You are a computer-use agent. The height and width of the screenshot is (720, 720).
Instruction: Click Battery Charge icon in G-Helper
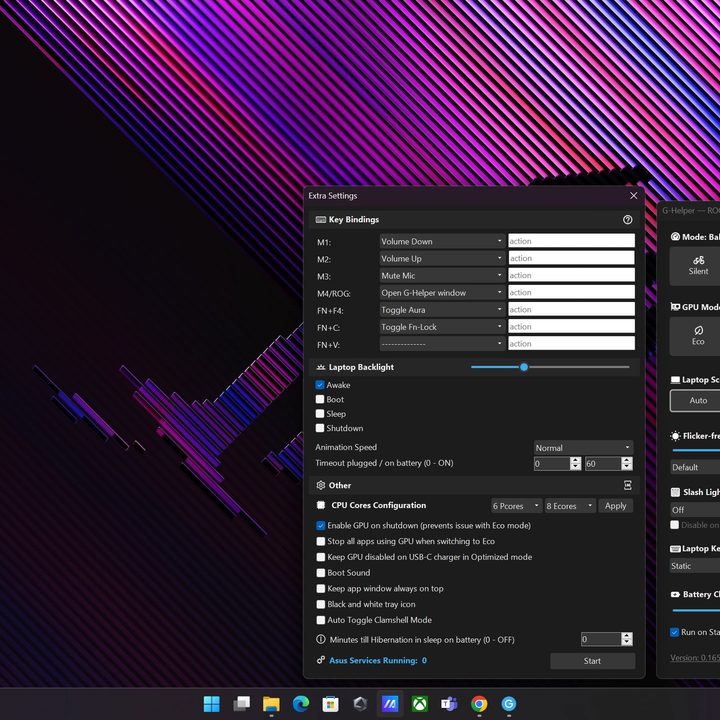click(x=675, y=594)
